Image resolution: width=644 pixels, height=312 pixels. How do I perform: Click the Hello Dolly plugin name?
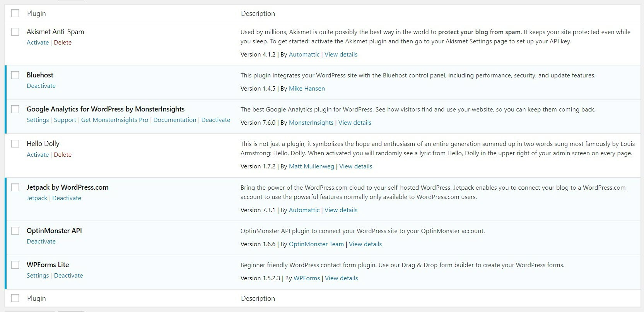coord(43,144)
